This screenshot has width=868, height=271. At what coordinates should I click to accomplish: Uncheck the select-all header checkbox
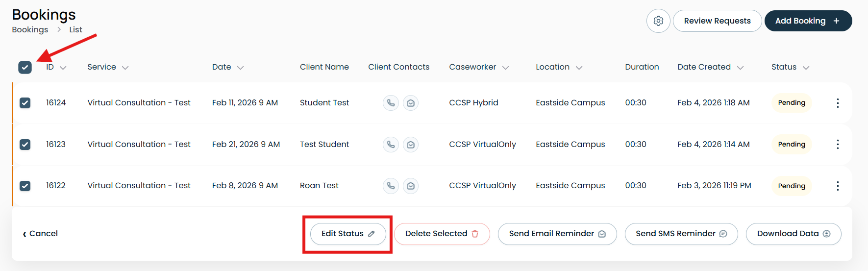(x=25, y=67)
